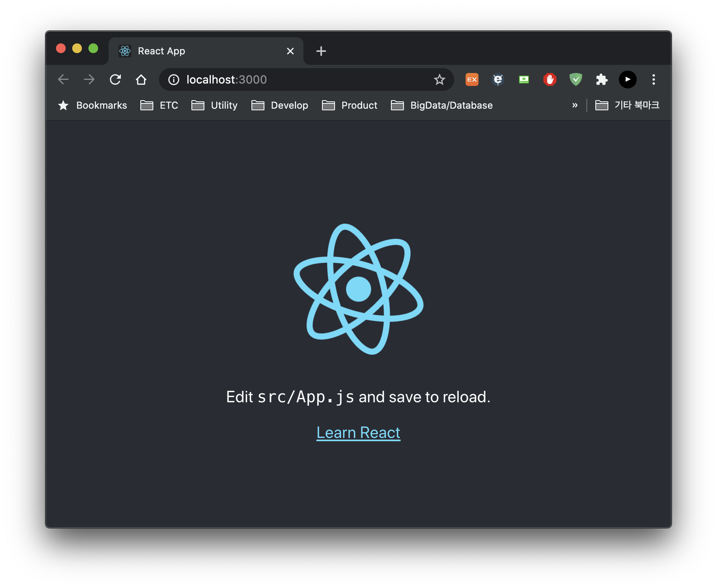
Task: Click the localhost:3000 address bar
Action: [306, 79]
